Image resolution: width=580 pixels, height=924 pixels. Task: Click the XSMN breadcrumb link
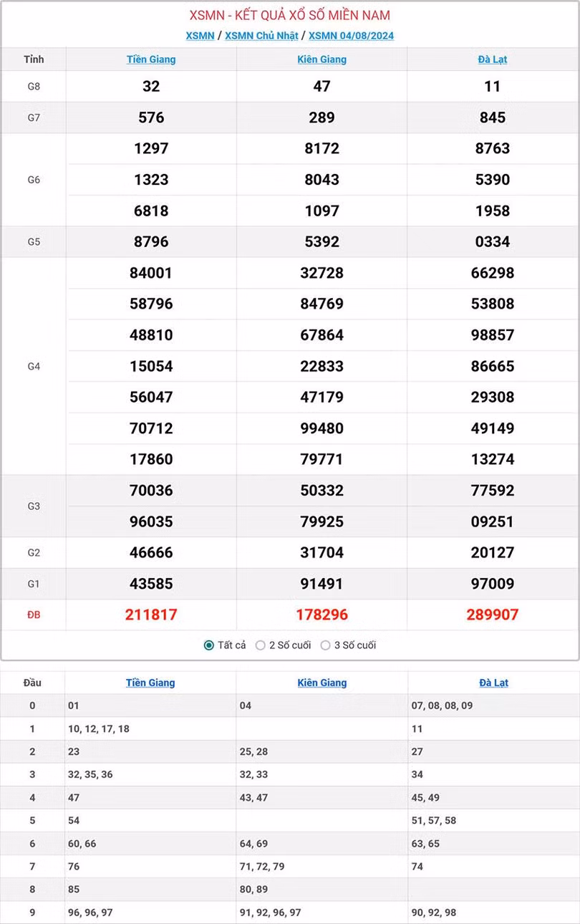click(200, 36)
